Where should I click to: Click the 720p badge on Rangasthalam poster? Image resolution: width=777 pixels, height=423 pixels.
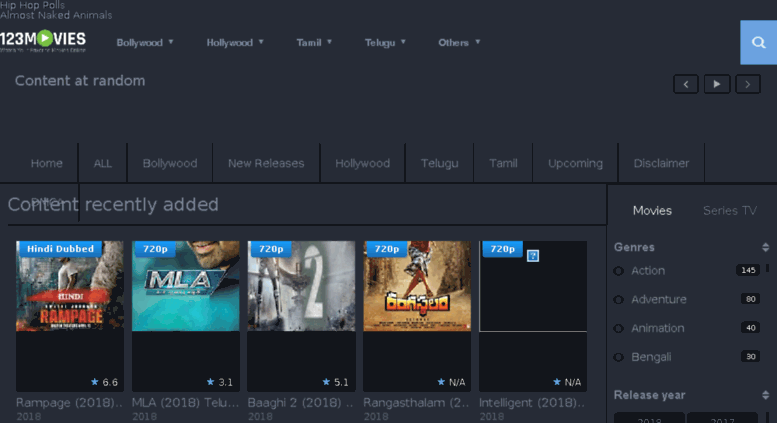pyautogui.click(x=386, y=249)
